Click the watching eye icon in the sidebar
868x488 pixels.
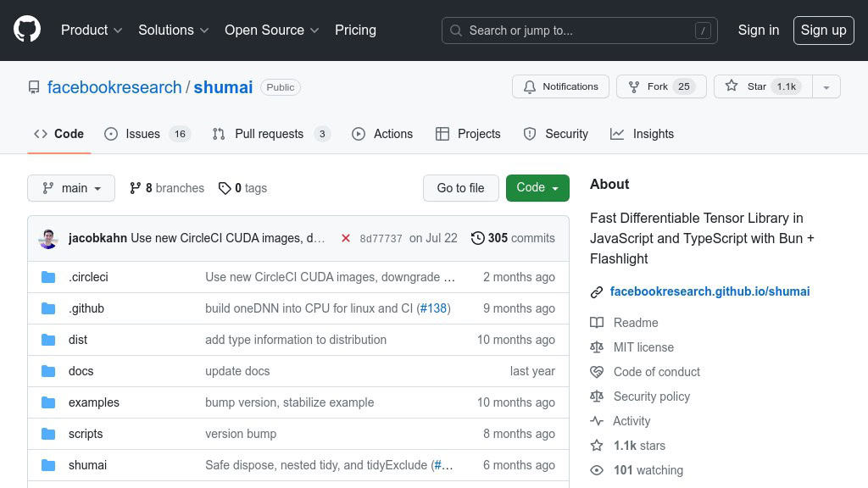click(598, 470)
